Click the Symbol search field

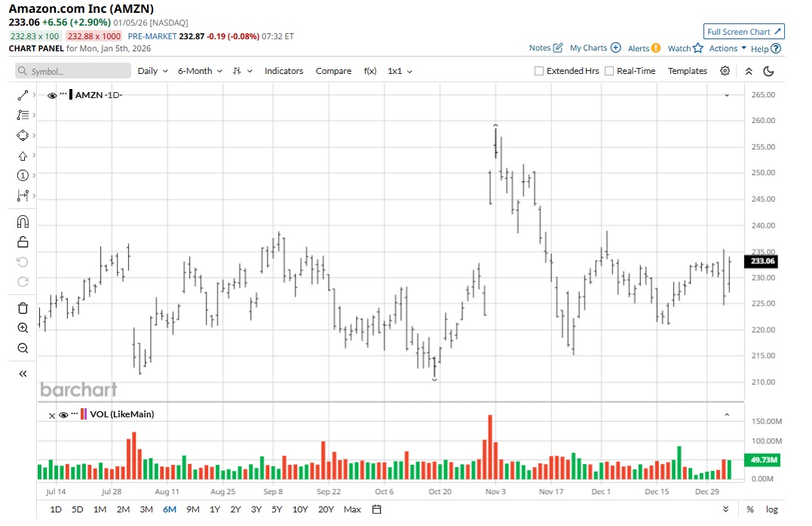pos(73,71)
